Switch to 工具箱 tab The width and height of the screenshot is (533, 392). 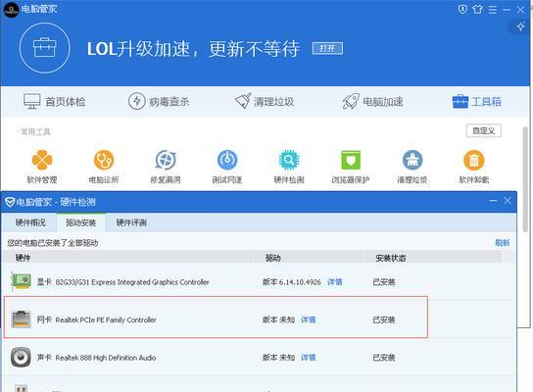[x=476, y=101]
